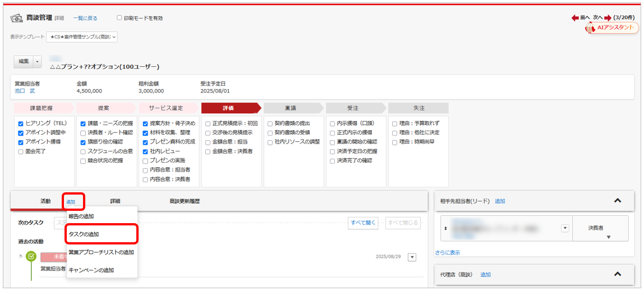Enable the 印刷モードを有効 checkbox
This screenshot has width=644, height=291.
click(119, 18)
